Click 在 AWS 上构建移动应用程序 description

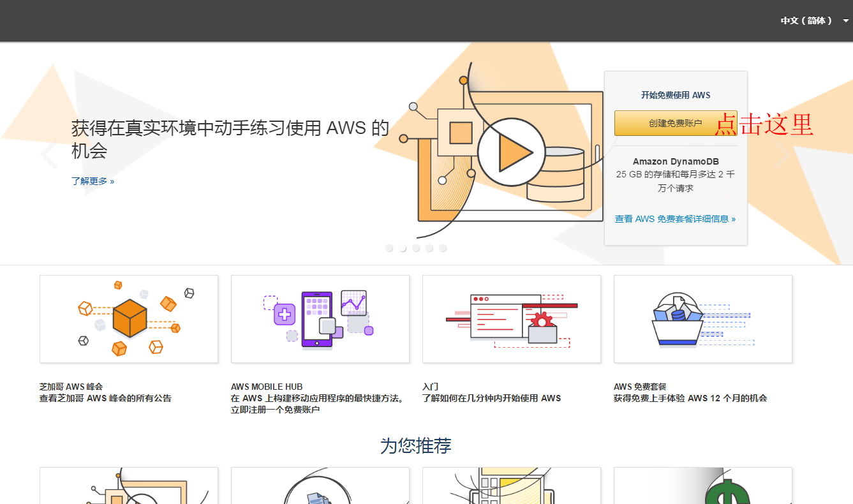[318, 404]
